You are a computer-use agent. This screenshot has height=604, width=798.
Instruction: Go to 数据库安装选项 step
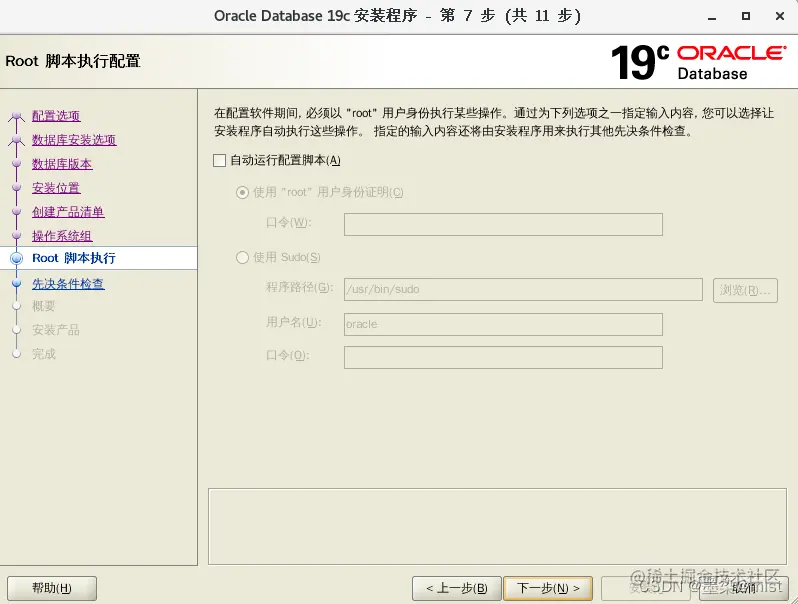tap(74, 140)
